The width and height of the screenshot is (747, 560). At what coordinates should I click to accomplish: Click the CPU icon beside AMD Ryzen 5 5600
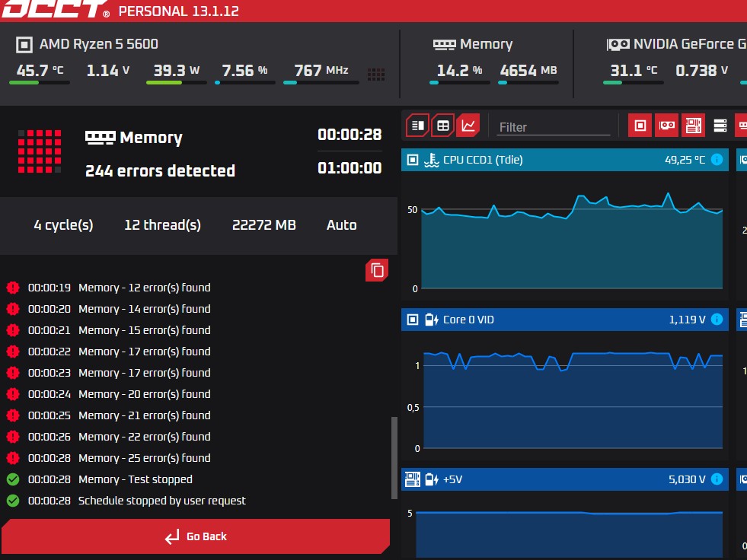[24, 45]
